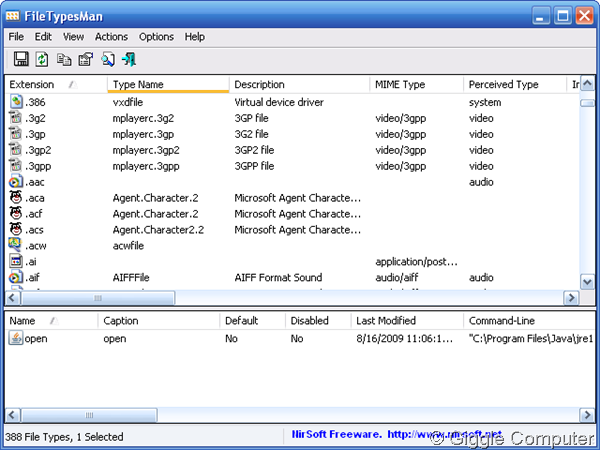The height and width of the screenshot is (450, 600).
Task: Select the audio/aiff MIME type cell
Action: point(397,277)
